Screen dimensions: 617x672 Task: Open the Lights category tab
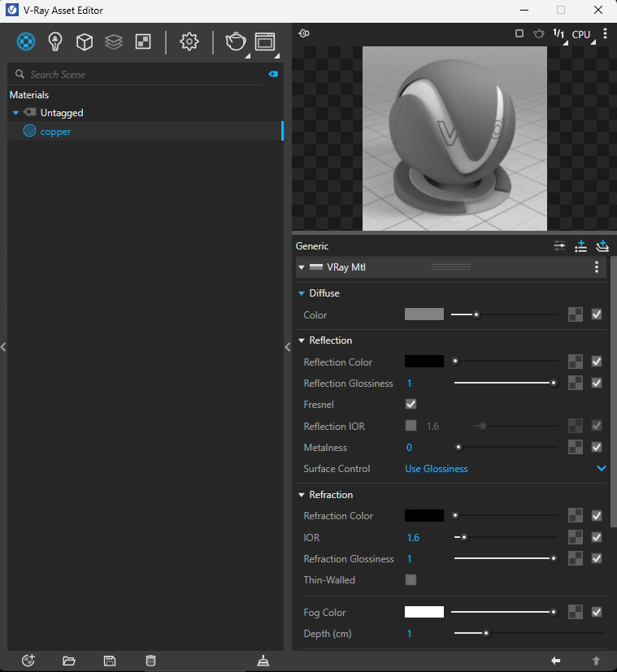tap(55, 41)
